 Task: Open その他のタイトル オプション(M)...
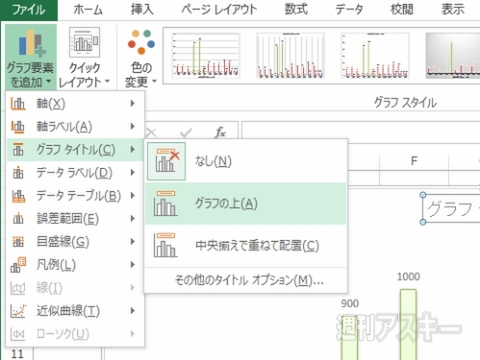coord(249,280)
